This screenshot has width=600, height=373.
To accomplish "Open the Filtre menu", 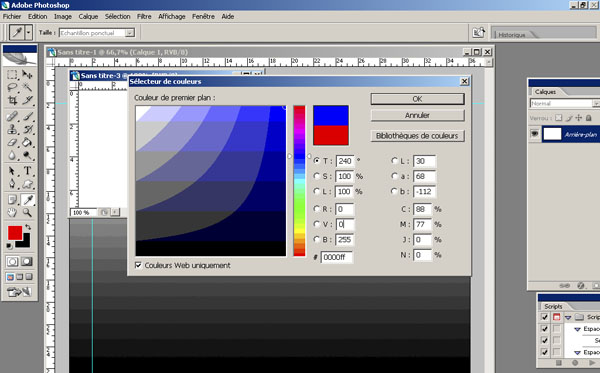I will (144, 16).
